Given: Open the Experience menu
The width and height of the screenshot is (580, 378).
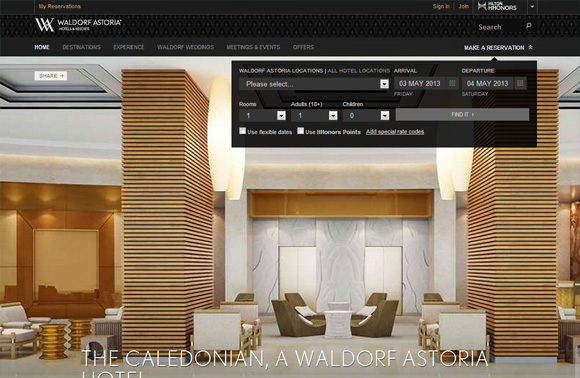Looking at the screenshot, I should [x=129, y=47].
